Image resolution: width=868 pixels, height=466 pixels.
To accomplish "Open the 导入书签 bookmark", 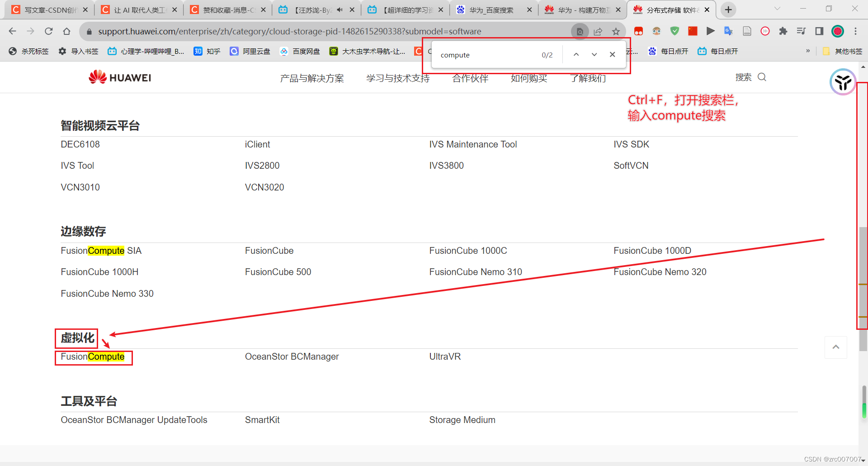I will click(x=78, y=51).
